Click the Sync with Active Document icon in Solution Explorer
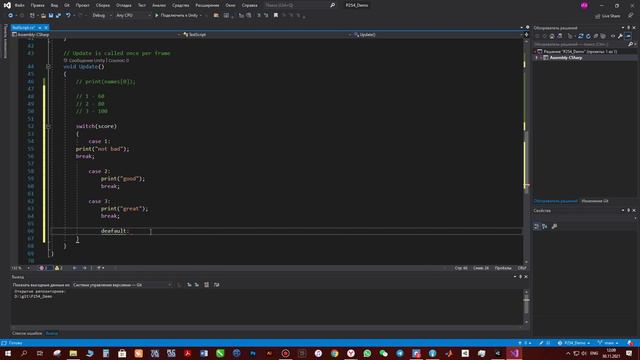Image resolution: width=640 pixels, height=360 pixels. [x=580, y=36]
